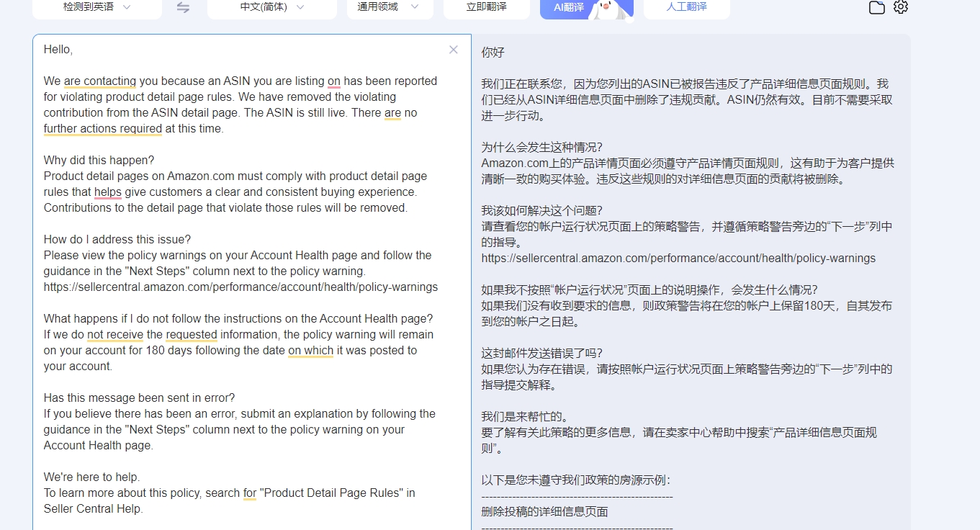Click source heading "Why did this happen?"
980x530 pixels.
[99, 161]
